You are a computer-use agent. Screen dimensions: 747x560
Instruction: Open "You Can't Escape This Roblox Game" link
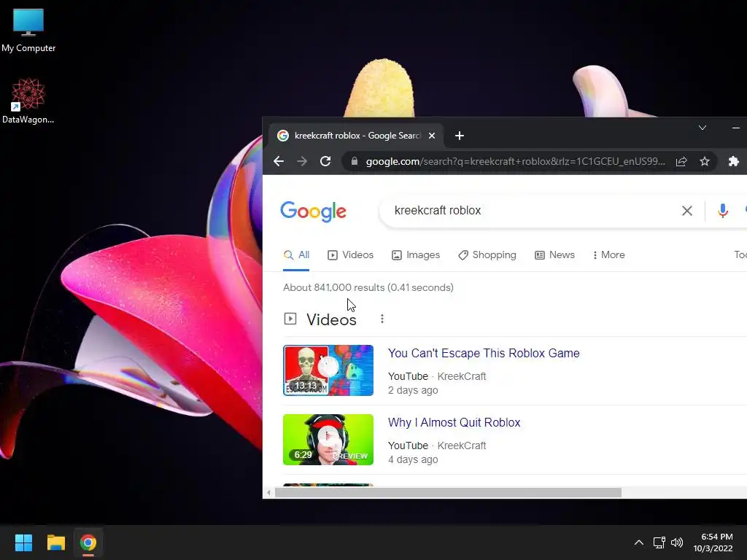point(484,354)
